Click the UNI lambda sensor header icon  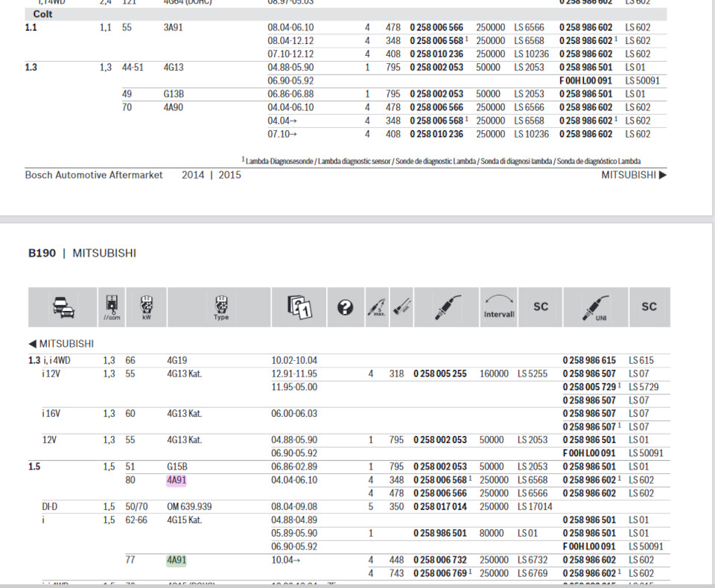click(x=596, y=308)
